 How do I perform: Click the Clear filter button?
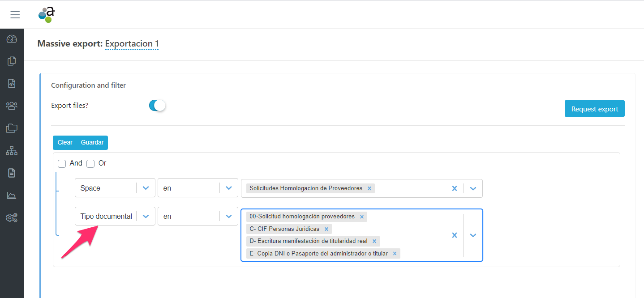(65, 143)
